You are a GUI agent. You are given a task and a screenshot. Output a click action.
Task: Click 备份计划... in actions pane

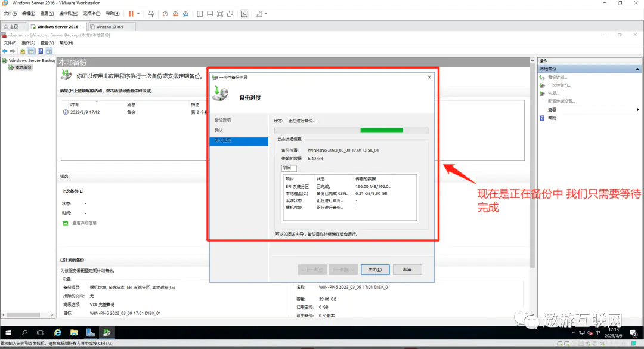(558, 77)
